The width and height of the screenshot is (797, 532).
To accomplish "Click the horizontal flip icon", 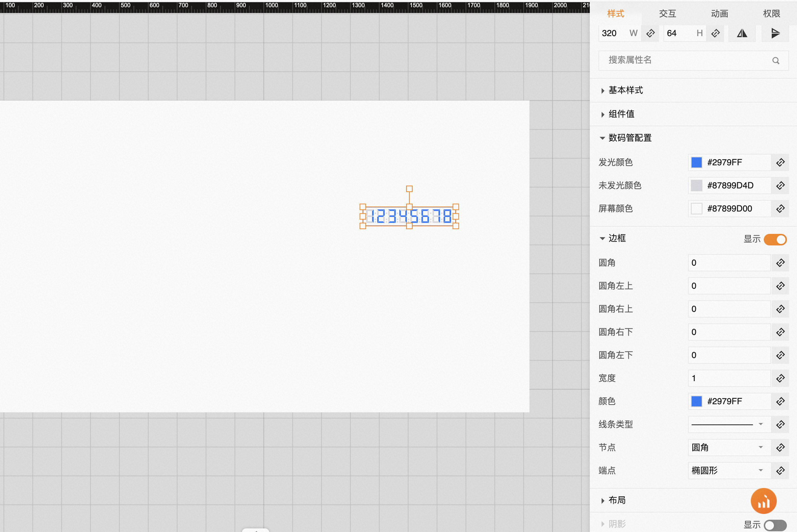I will [x=742, y=34].
